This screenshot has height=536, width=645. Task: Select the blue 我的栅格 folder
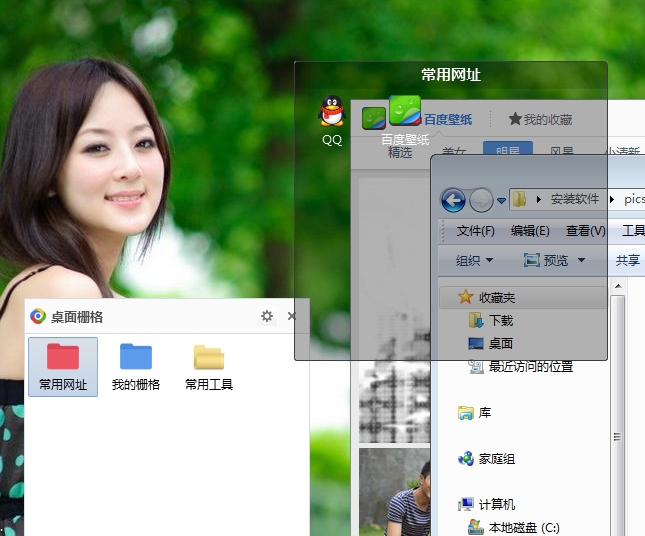pos(136,367)
